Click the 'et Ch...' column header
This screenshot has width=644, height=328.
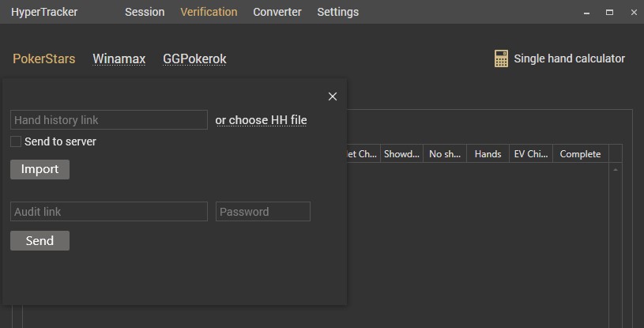tap(363, 153)
